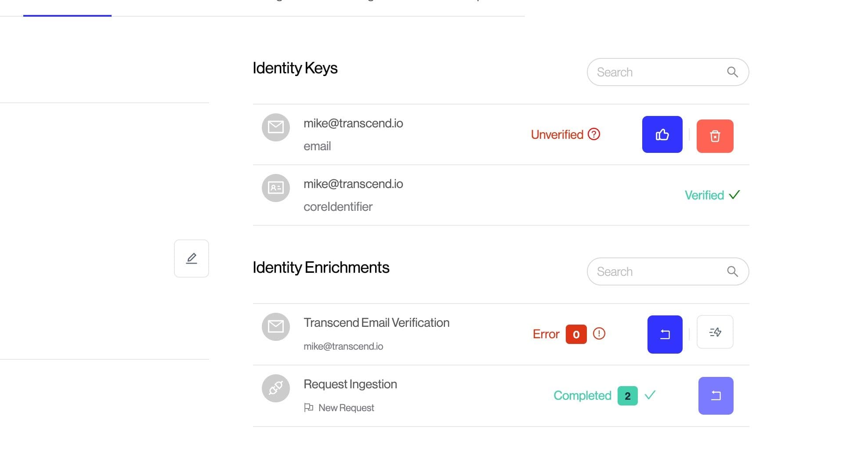Screen dimensions: 868x463
Task: Click the Transcend Email Verification title
Action: [376, 323]
